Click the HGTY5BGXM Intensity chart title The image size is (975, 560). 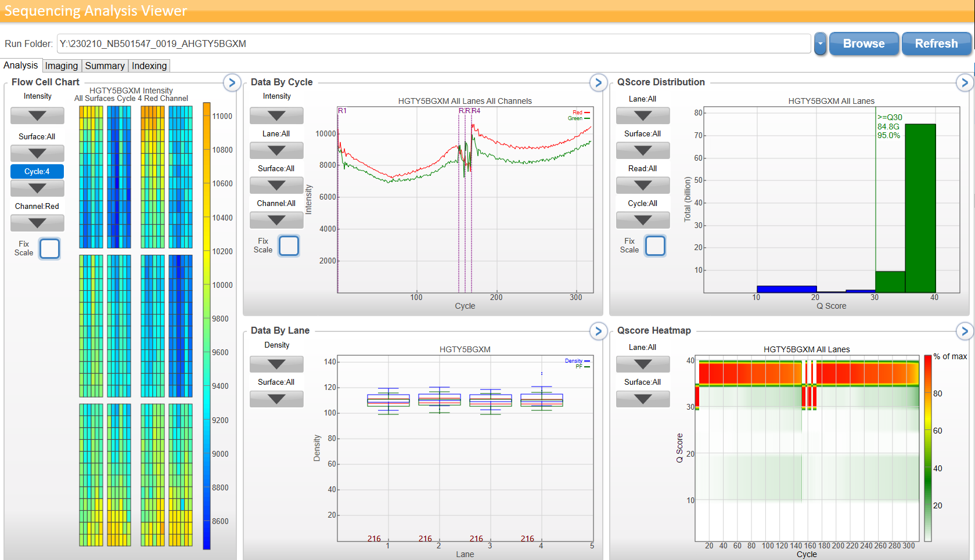pos(131,91)
